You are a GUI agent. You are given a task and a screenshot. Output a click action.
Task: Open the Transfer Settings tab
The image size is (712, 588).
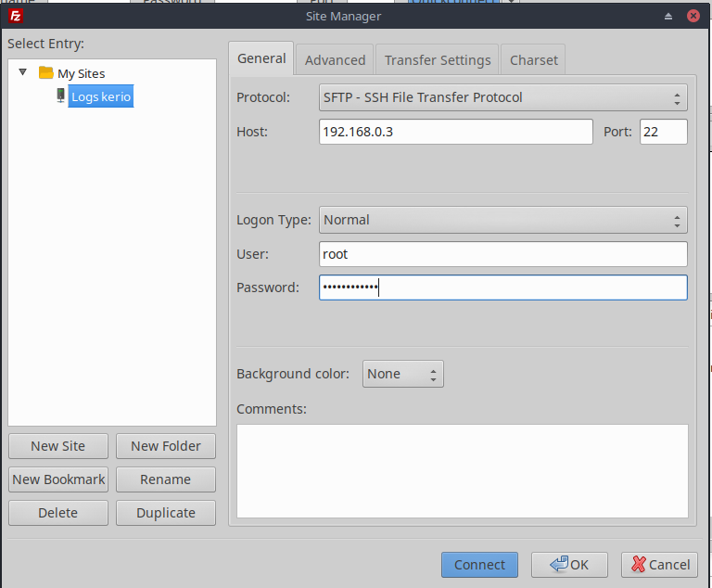(x=438, y=60)
